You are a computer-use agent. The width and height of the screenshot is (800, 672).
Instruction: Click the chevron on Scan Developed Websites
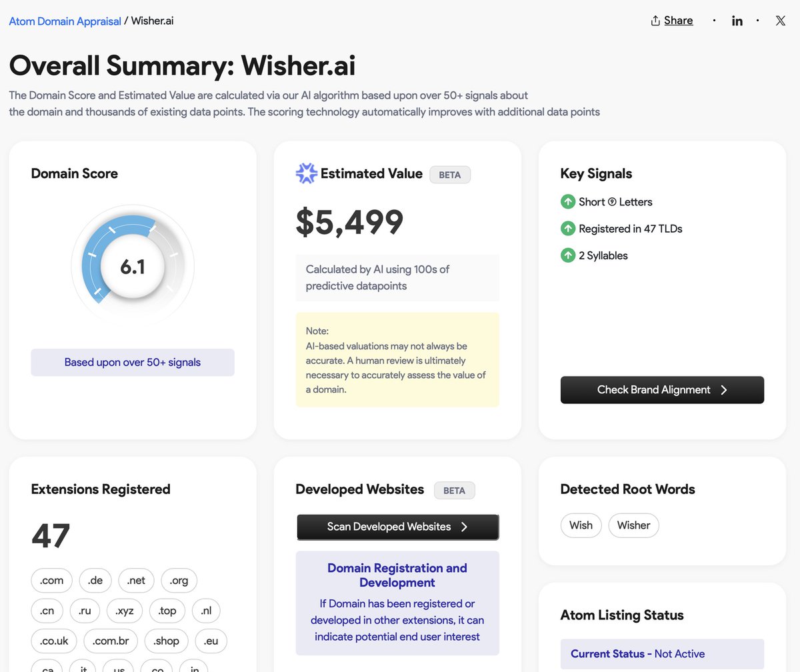click(x=465, y=527)
